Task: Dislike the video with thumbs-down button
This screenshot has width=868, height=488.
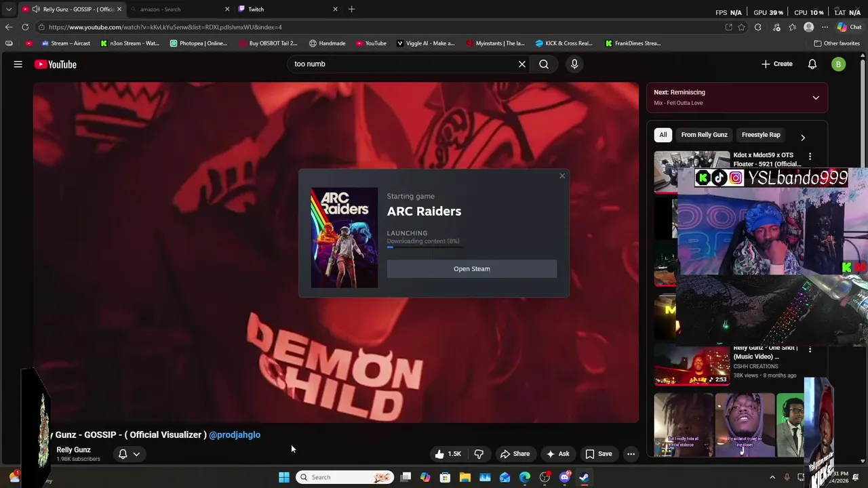Action: (479, 454)
